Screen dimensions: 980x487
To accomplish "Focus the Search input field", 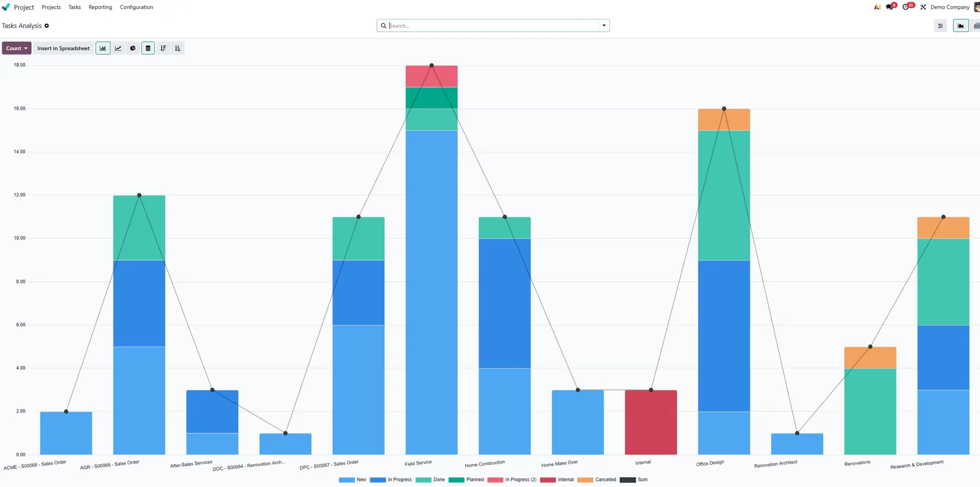I will coord(493,26).
